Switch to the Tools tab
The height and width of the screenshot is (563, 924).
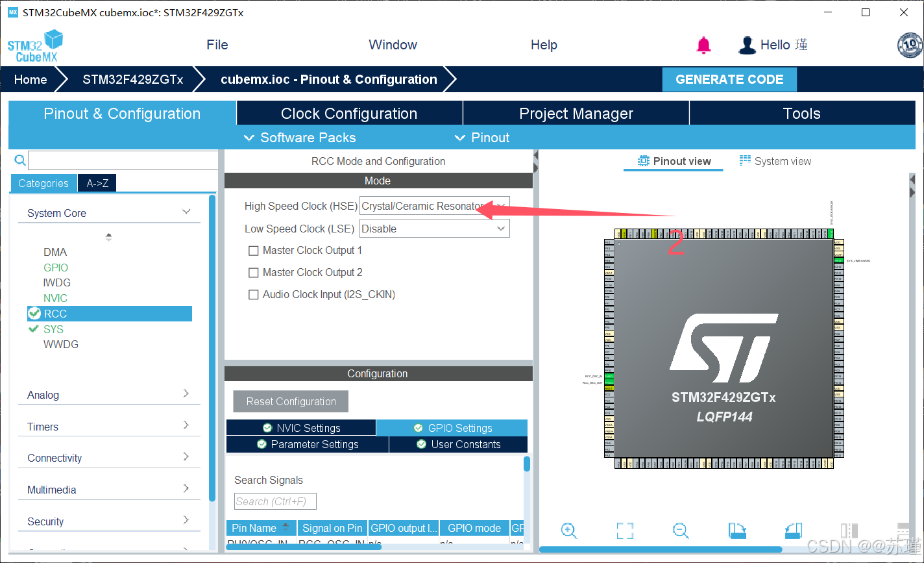(802, 114)
